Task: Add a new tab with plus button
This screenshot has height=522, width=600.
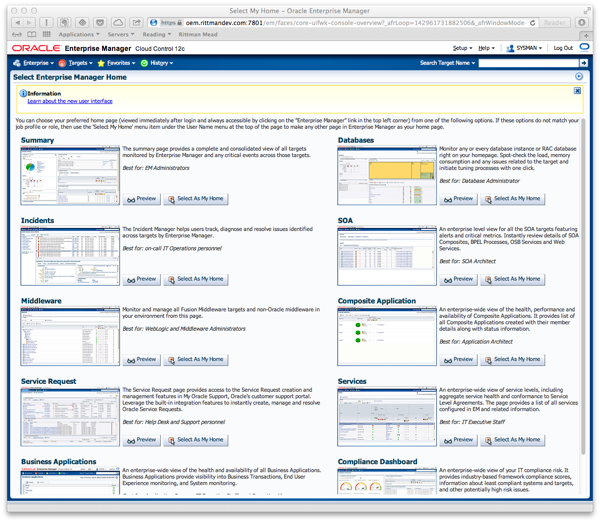Action: click(585, 35)
